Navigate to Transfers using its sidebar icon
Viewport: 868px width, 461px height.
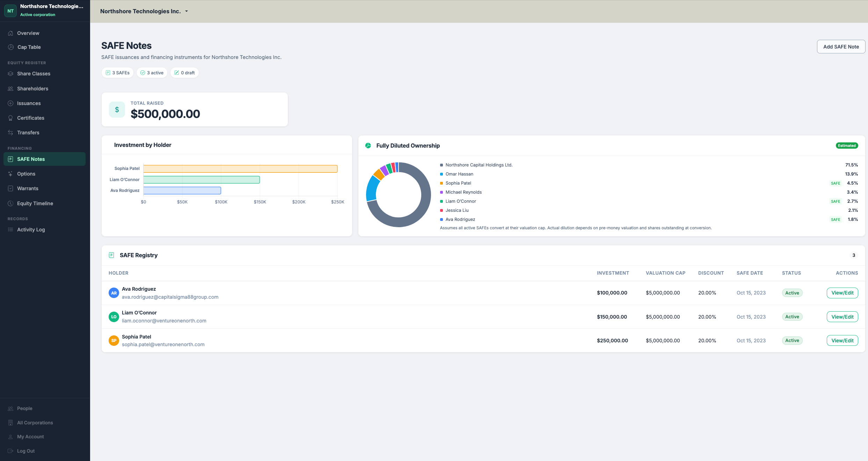click(x=10, y=132)
